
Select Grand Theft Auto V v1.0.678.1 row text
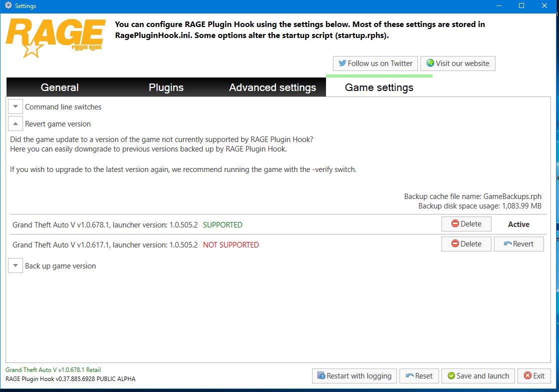[105, 225]
